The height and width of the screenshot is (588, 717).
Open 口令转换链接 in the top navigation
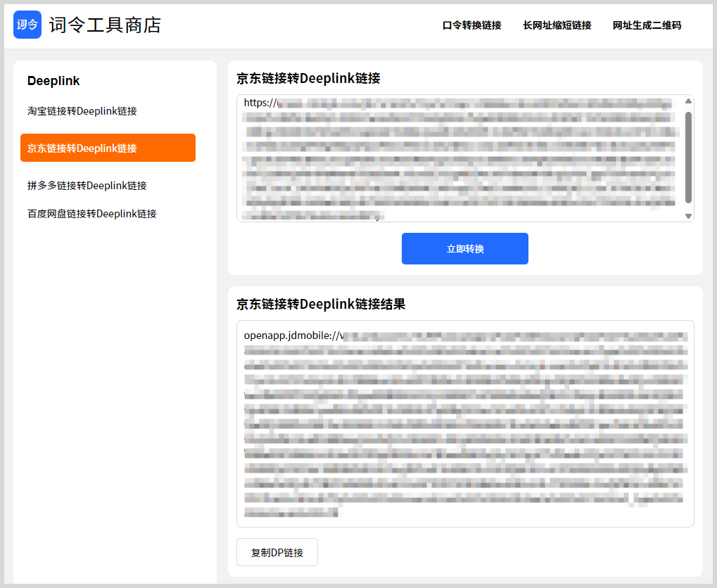click(472, 25)
